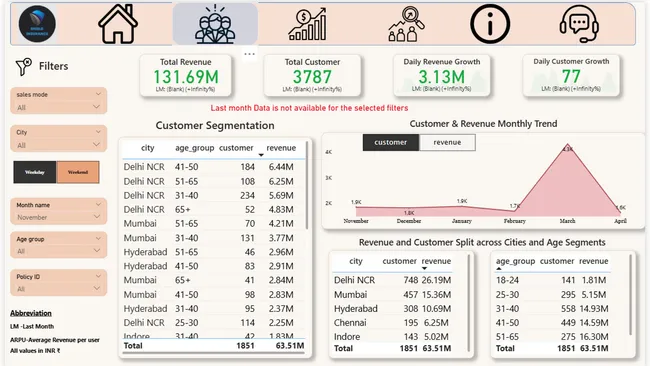Expand the City filter dropdown
The image size is (650, 366).
click(58, 145)
